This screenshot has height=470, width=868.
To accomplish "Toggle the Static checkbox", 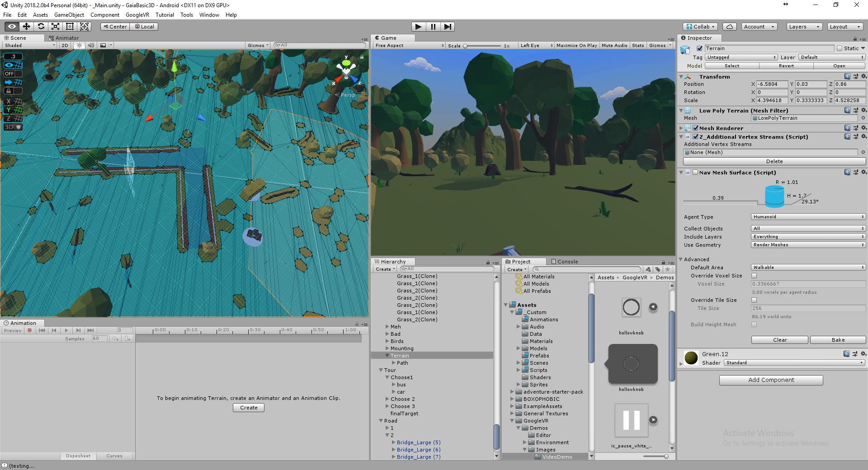I will click(840, 48).
